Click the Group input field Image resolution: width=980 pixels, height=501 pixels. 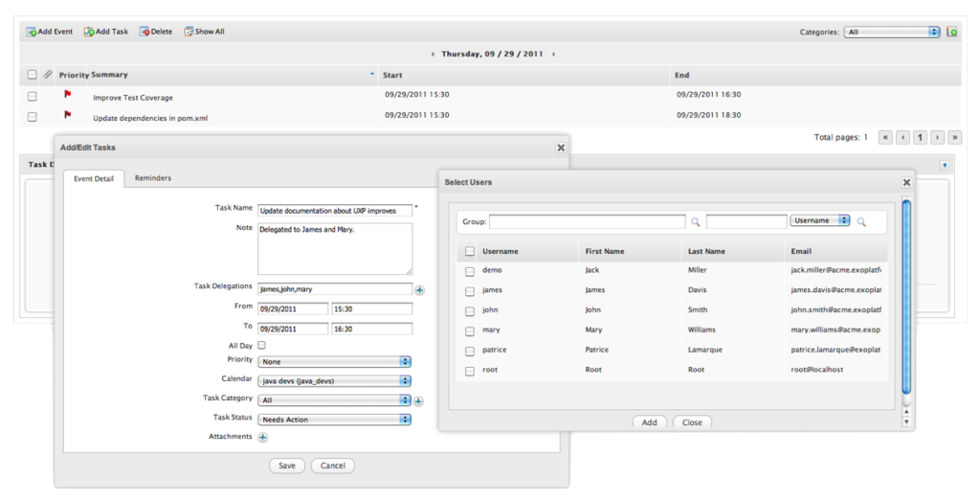[587, 222]
